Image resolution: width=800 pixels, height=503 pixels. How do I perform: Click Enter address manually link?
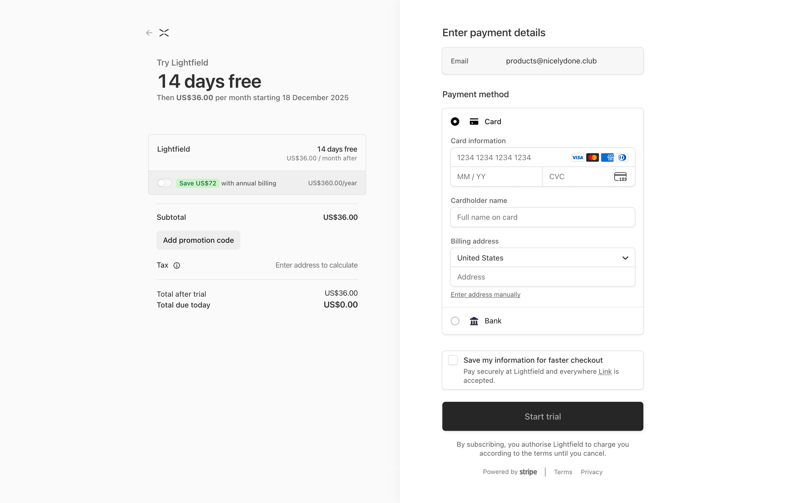tap(485, 295)
